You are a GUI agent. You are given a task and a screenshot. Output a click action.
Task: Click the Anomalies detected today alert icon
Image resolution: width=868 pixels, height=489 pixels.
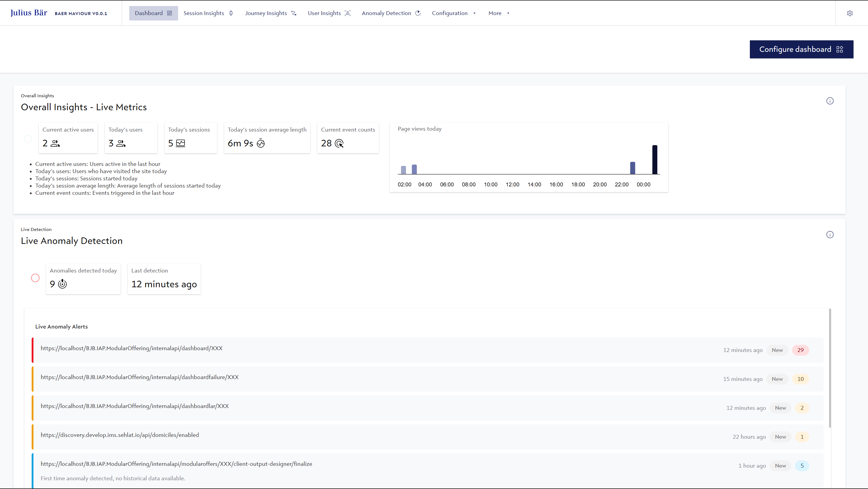pos(62,284)
